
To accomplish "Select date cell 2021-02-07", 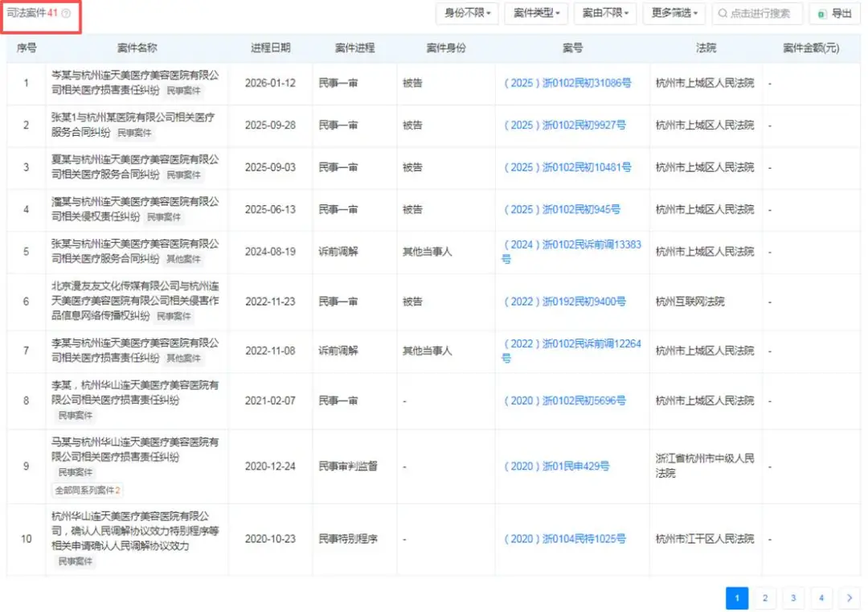I will coord(270,400).
